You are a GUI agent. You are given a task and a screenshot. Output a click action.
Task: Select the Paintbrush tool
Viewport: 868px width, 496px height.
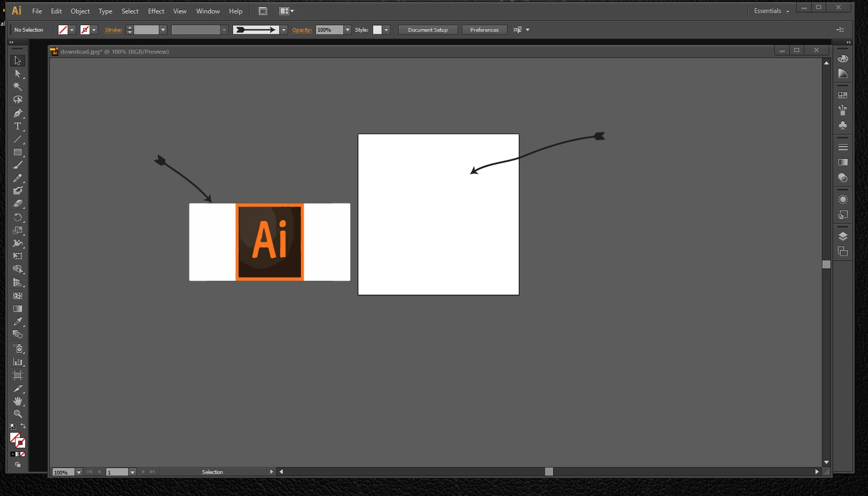[18, 165]
